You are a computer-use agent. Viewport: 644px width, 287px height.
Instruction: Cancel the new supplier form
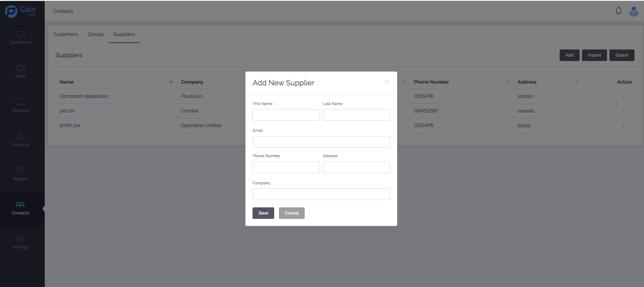[x=291, y=213]
